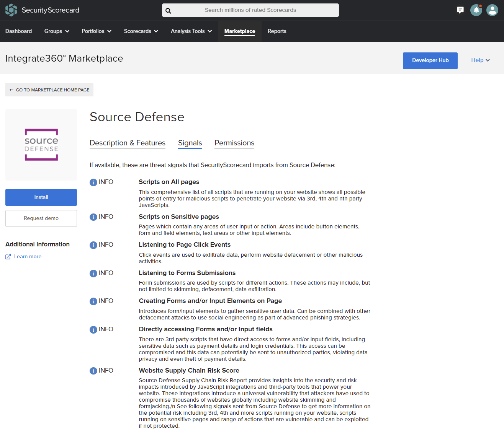
Task: Select Dashboard in the navigation bar
Action: click(18, 31)
